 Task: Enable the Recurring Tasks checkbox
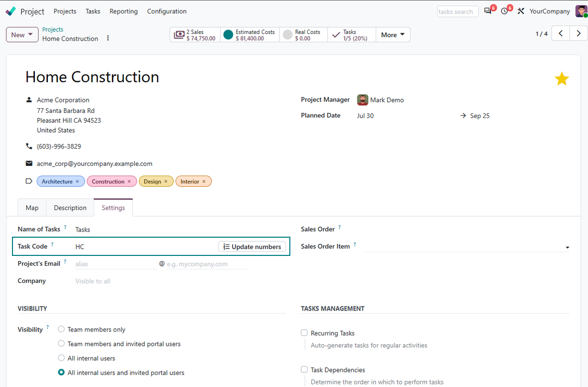pyautogui.click(x=304, y=332)
